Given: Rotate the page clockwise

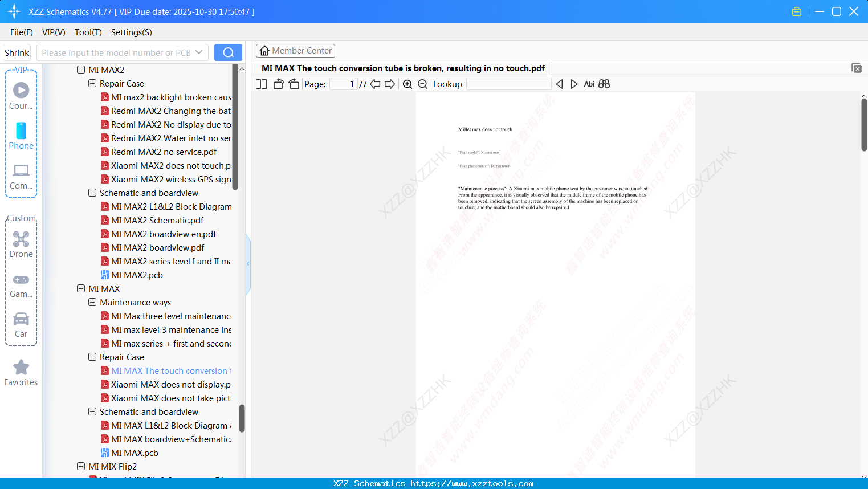Looking at the screenshot, I should pos(294,84).
